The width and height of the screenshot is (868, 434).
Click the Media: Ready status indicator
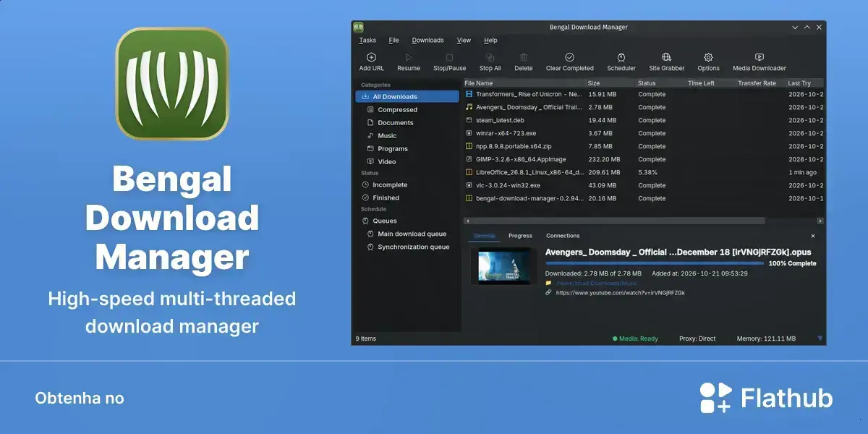click(635, 339)
